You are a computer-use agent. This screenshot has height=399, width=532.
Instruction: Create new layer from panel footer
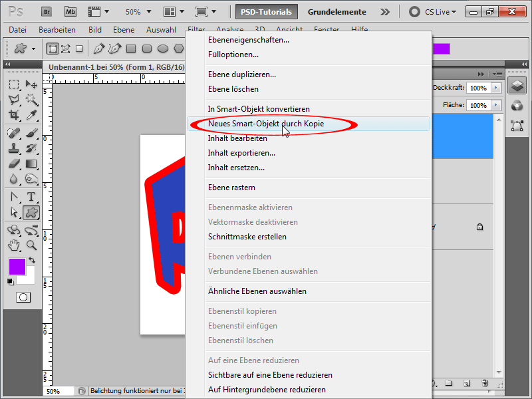pos(467,384)
